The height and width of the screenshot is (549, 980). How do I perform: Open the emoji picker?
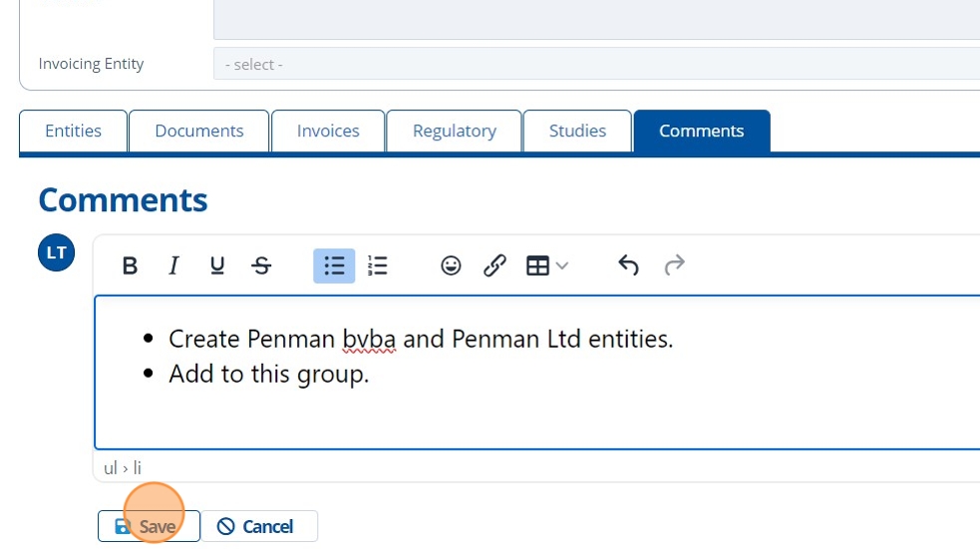451,266
